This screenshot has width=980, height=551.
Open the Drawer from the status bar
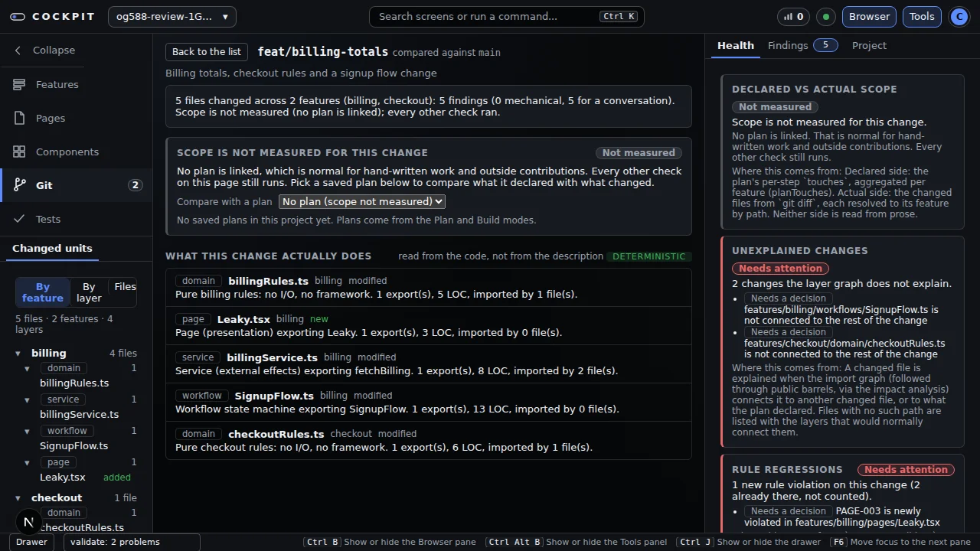[x=31, y=542]
